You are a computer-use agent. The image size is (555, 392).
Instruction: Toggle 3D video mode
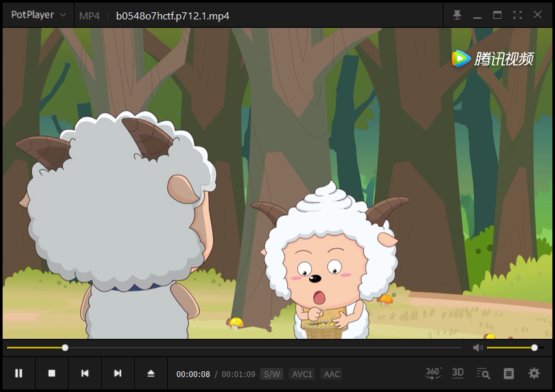click(458, 373)
